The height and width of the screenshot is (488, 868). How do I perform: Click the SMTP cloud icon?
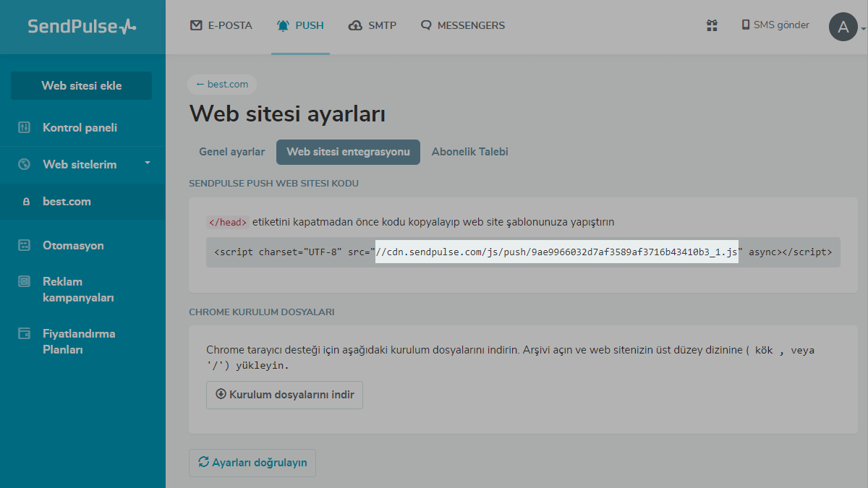click(x=355, y=25)
